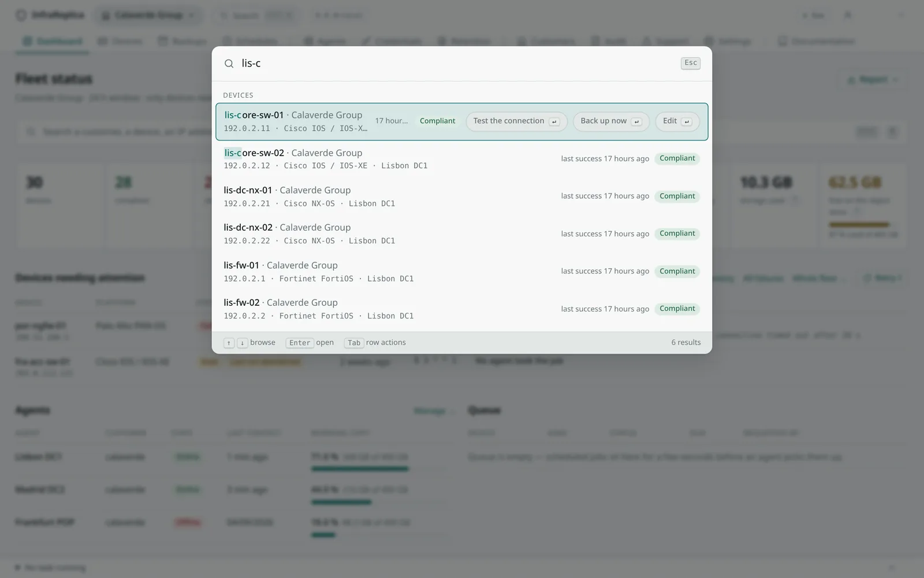Viewport: 924px width, 578px height.
Task: Click the down-arrow key hint in footer
Action: click(242, 343)
